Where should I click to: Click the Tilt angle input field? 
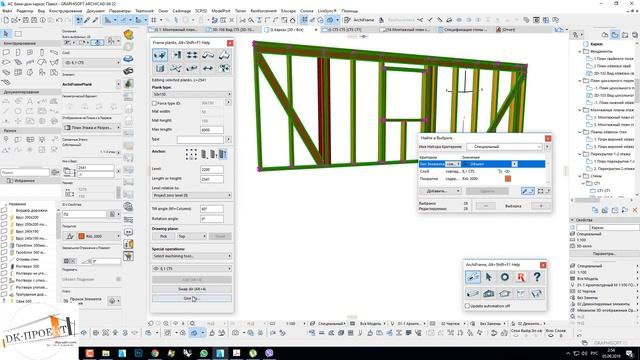[212, 209]
